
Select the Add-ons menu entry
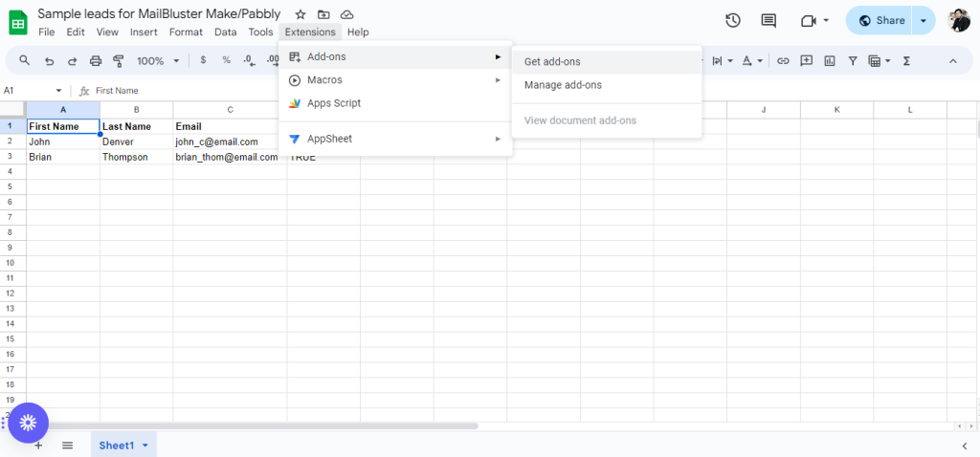(x=395, y=56)
